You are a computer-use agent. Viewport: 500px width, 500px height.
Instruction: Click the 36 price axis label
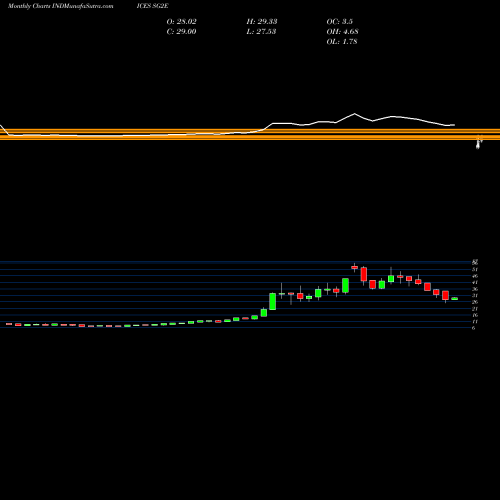[x=475, y=289]
